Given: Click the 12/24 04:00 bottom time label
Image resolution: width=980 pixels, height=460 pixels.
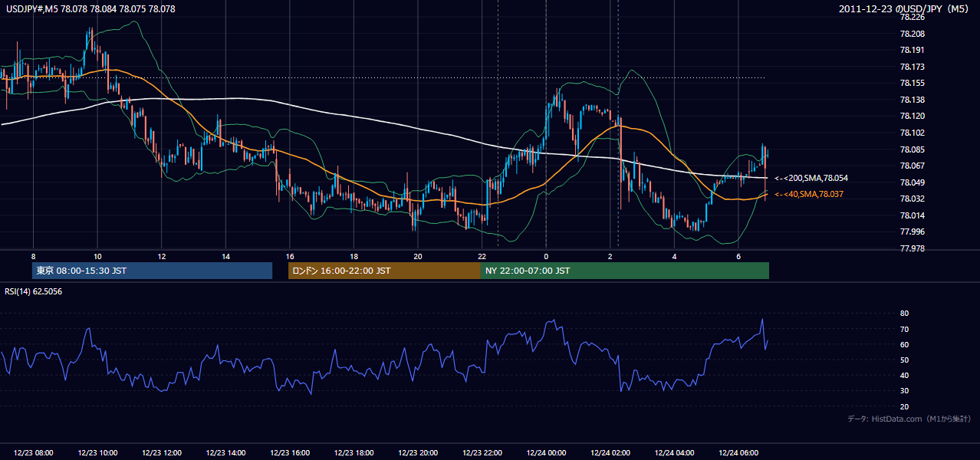Looking at the screenshot, I should pos(674,453).
